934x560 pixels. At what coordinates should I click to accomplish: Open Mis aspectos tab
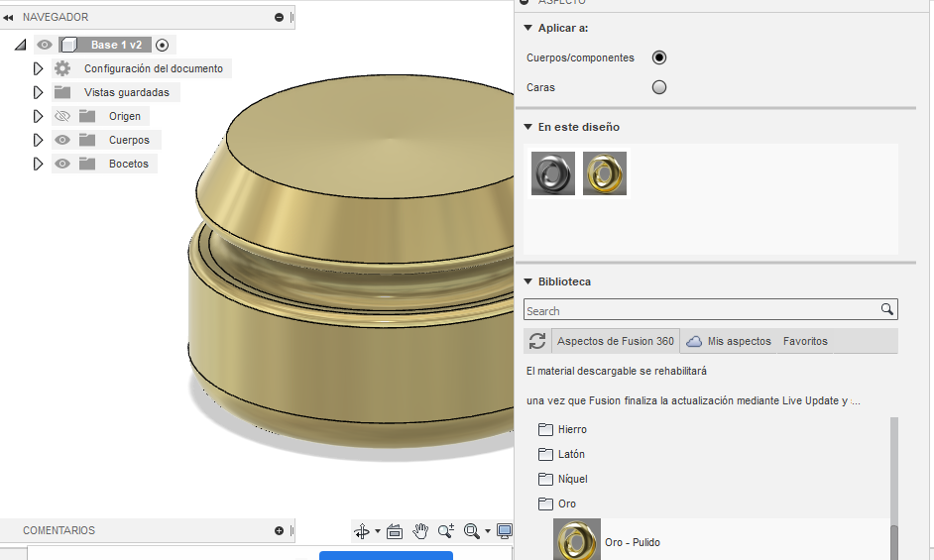[740, 341]
